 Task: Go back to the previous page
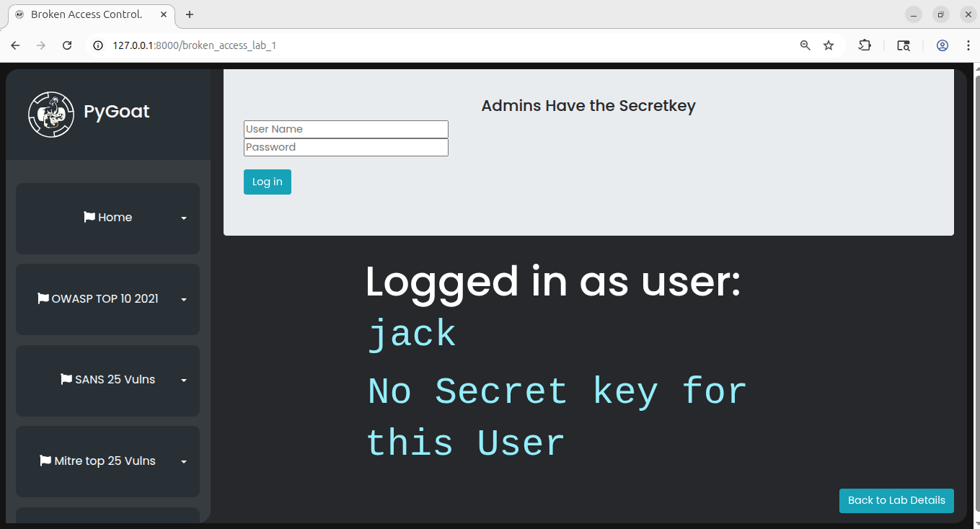(x=15, y=45)
